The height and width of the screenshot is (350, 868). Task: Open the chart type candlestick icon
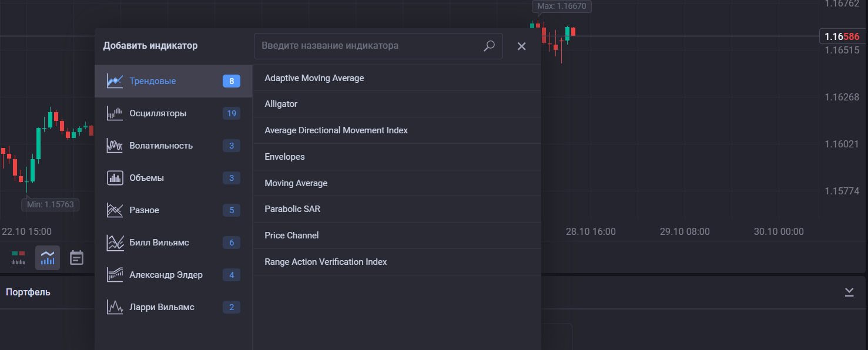18,258
